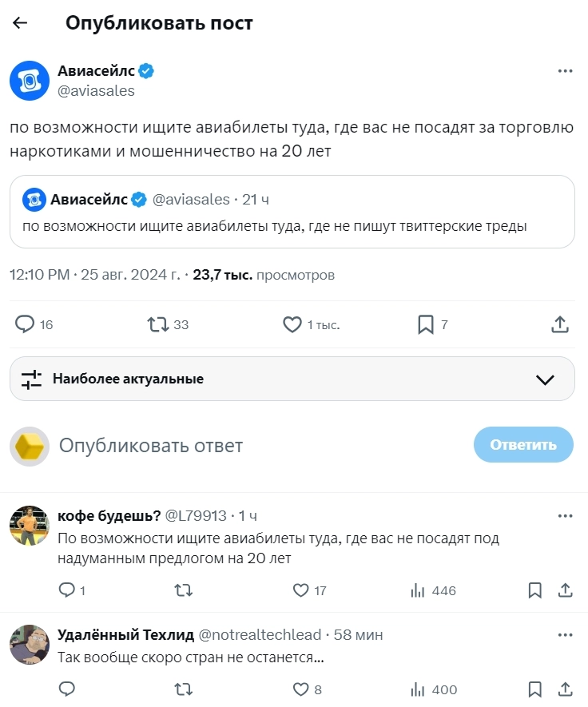
Task: Focus the 'Опубликовать ответ' reply field
Action: (240, 445)
